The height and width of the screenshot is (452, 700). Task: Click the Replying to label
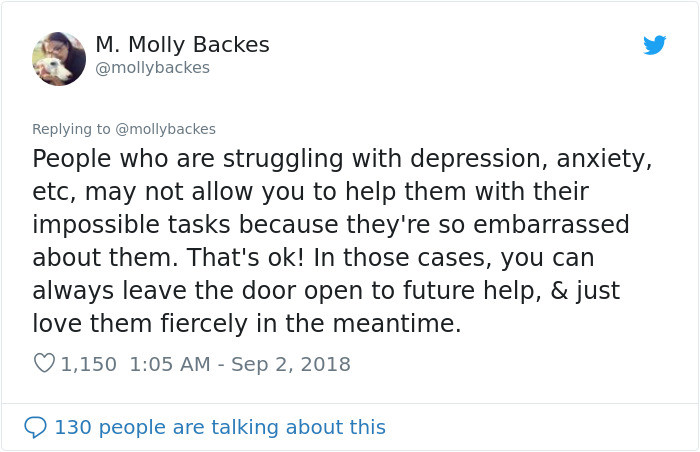71,129
